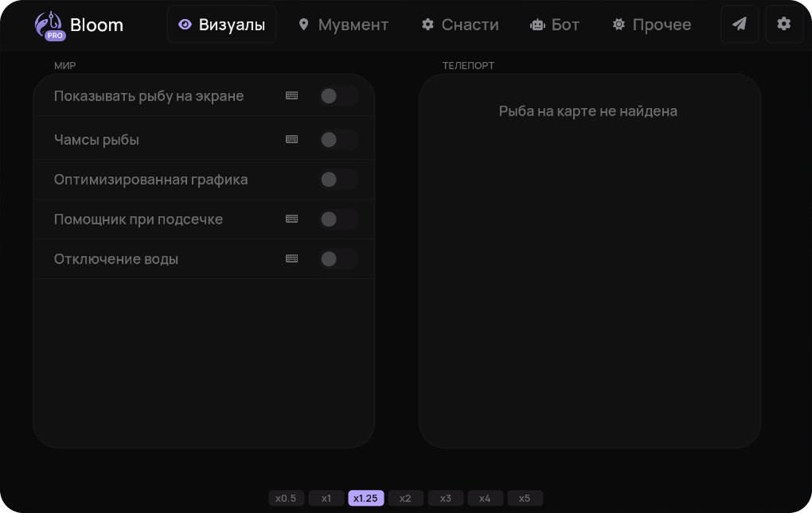Click the 'Помощник при подсечке' label
Screen dimensions: 812x513
point(139,220)
